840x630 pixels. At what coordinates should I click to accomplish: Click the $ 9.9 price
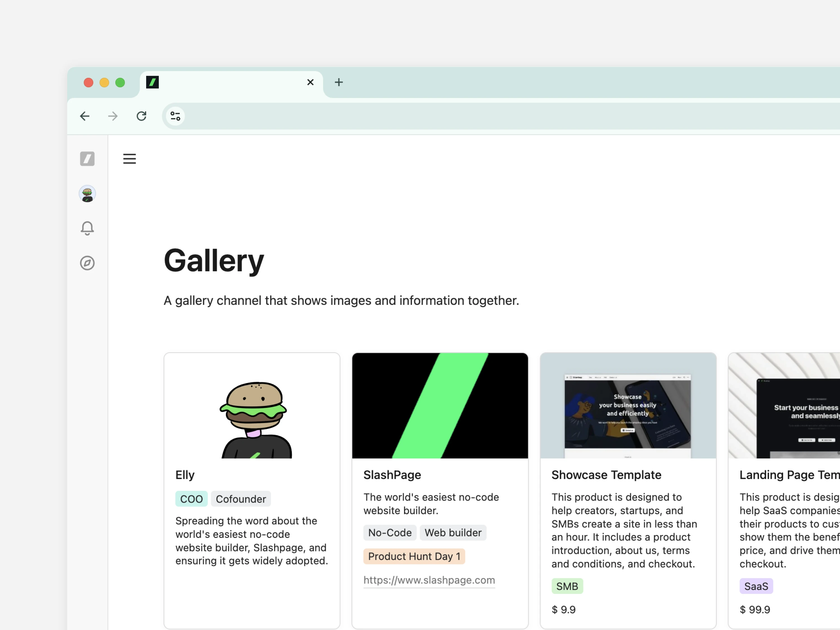[x=564, y=610]
